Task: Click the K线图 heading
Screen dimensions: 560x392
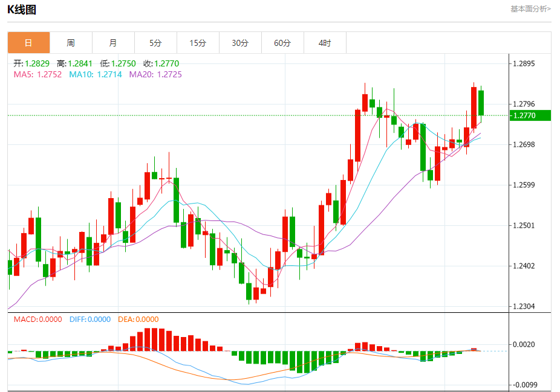Action: [22, 10]
